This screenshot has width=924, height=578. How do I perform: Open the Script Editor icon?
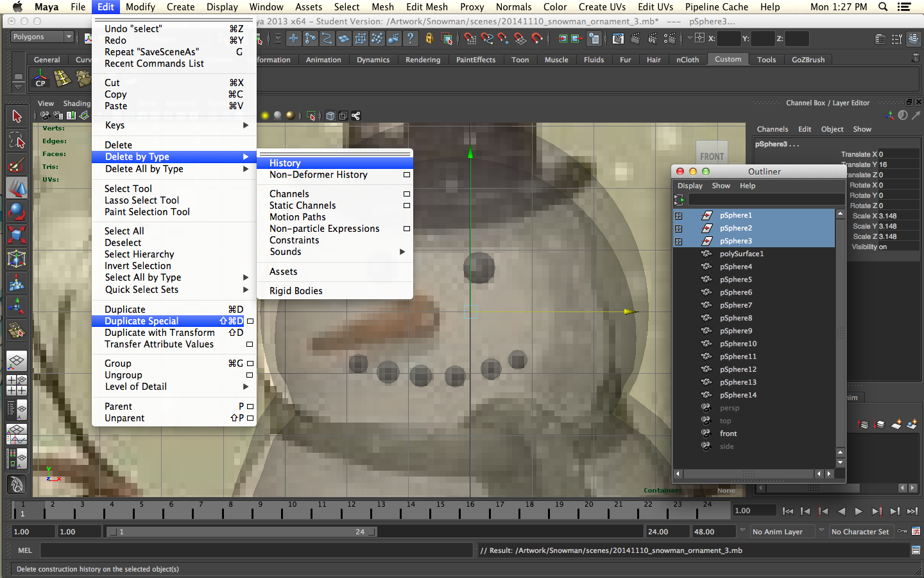click(x=916, y=550)
